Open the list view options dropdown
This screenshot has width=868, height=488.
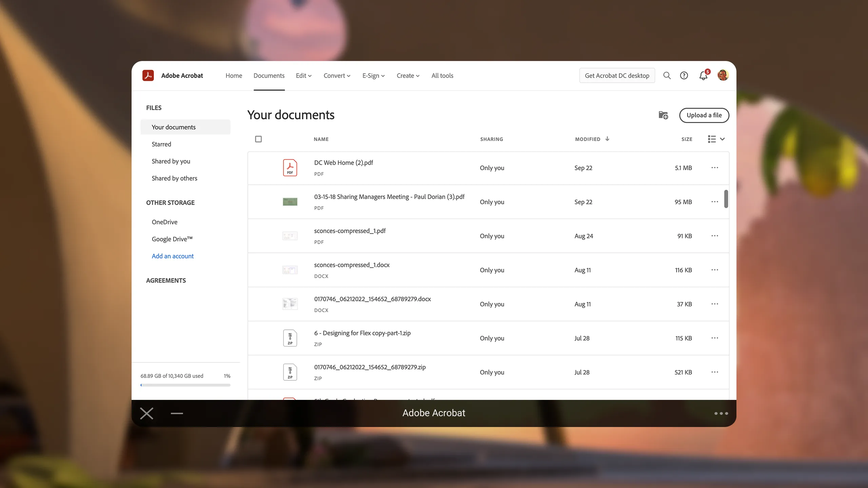tap(716, 139)
